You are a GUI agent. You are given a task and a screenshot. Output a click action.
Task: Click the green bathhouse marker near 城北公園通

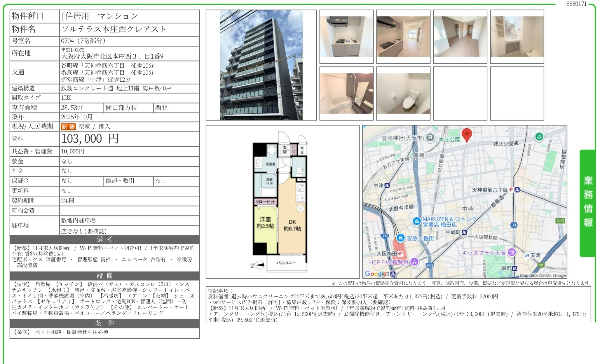point(539,136)
